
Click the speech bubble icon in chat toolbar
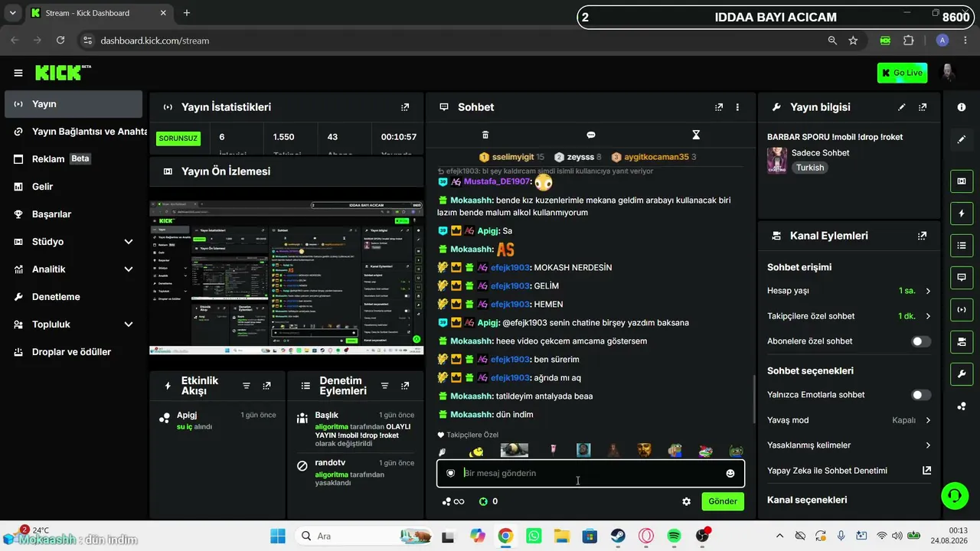(590, 135)
